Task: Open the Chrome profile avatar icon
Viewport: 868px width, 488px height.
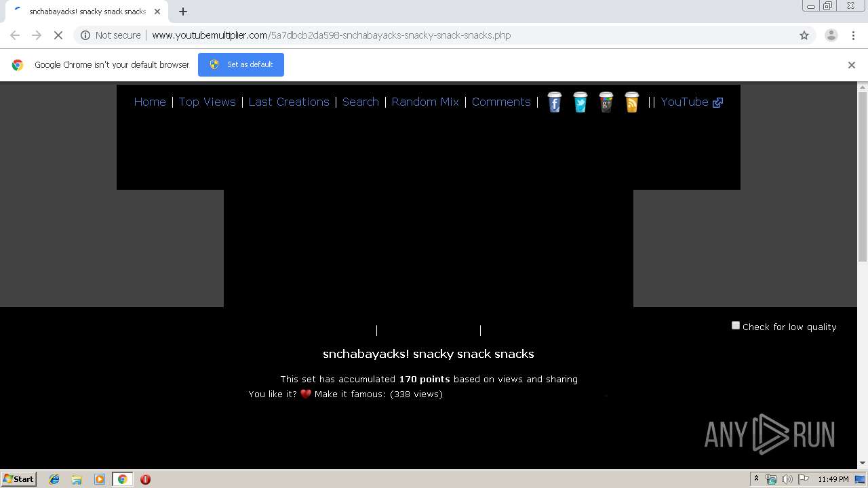Action: pos(831,35)
